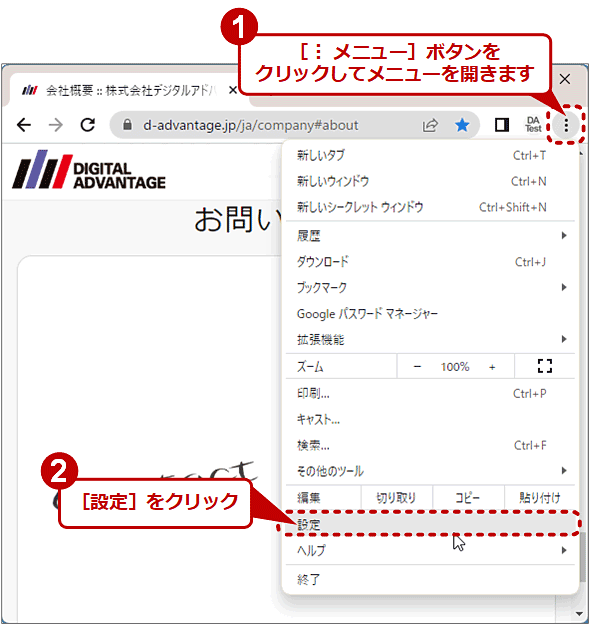
Task: Open 設定 from the Chrome menu
Action: pos(430,524)
